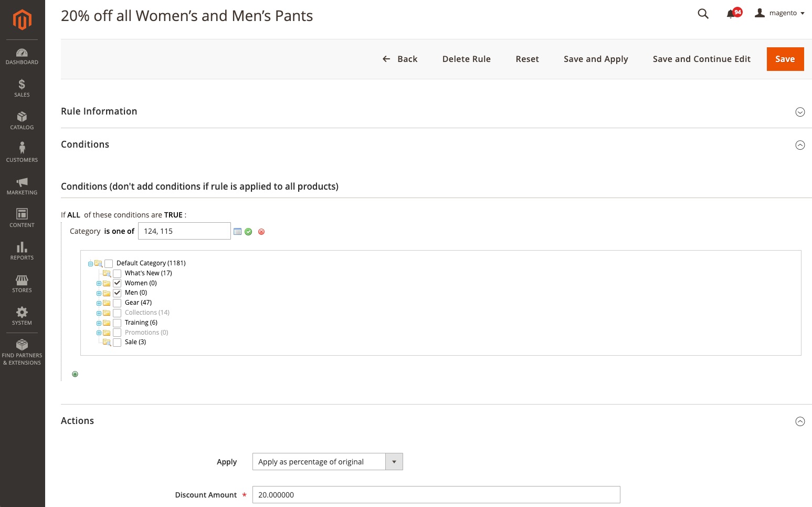The image size is (812, 507).
Task: Expand the Men category tree node
Action: 99,293
